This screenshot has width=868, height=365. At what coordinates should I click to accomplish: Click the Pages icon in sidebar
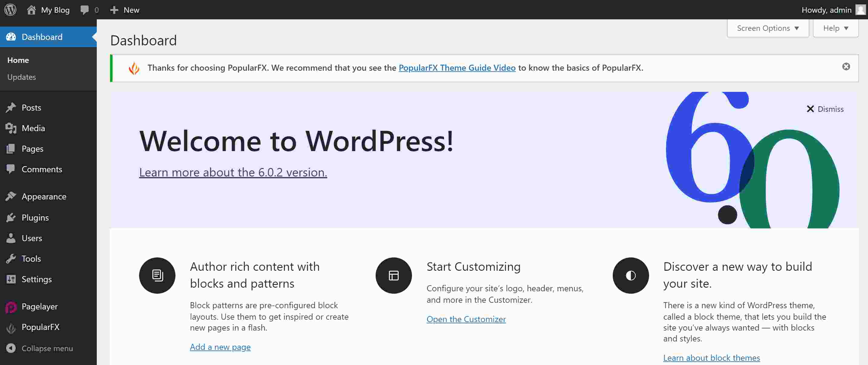tap(11, 148)
